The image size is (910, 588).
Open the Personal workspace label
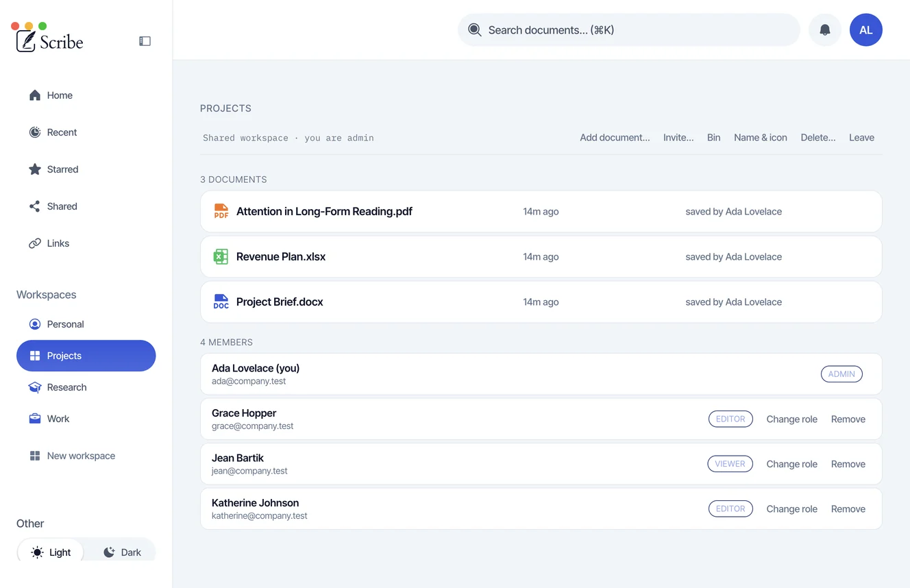click(x=65, y=324)
